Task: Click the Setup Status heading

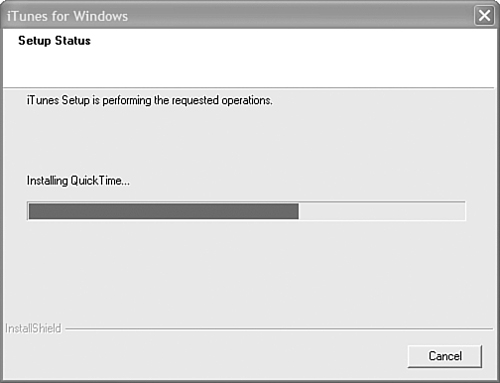Action: [54, 41]
